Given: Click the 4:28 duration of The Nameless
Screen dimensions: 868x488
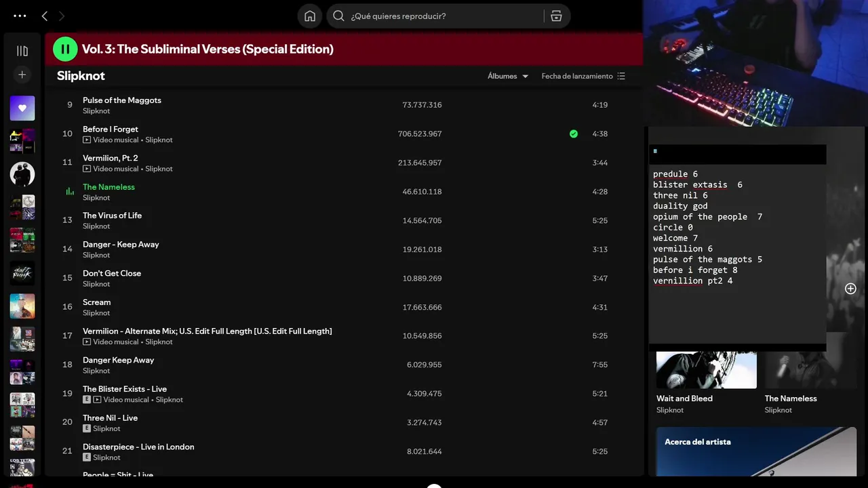Looking at the screenshot, I should point(599,192).
